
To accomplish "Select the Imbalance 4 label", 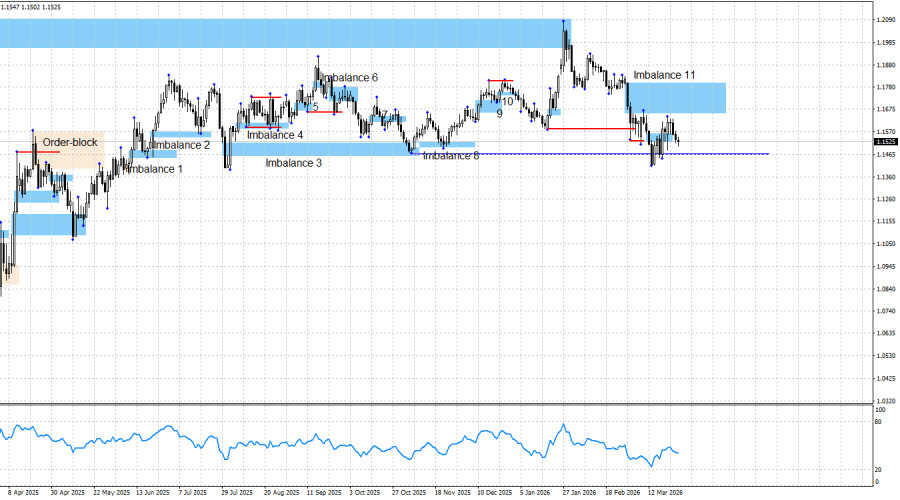I will tap(275, 135).
